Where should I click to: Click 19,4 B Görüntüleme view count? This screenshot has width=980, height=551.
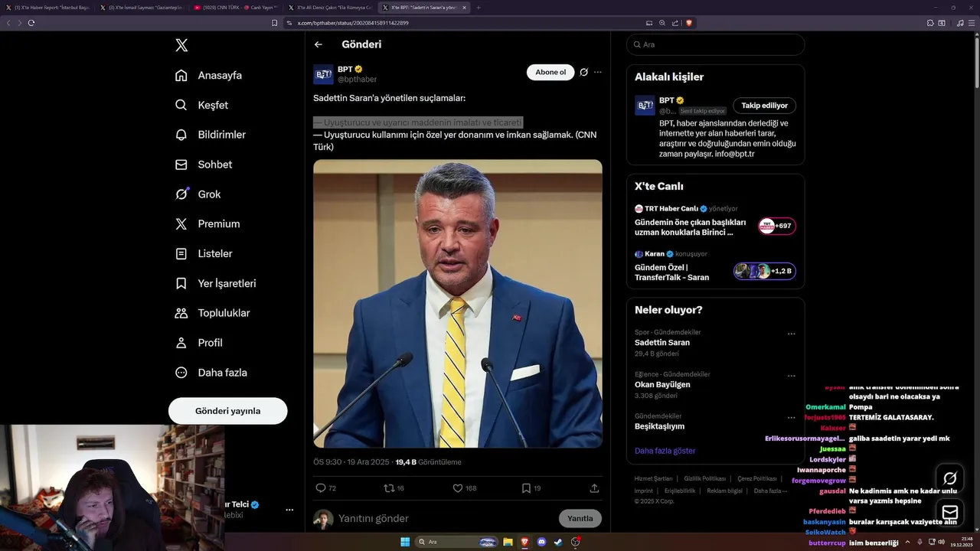point(428,462)
